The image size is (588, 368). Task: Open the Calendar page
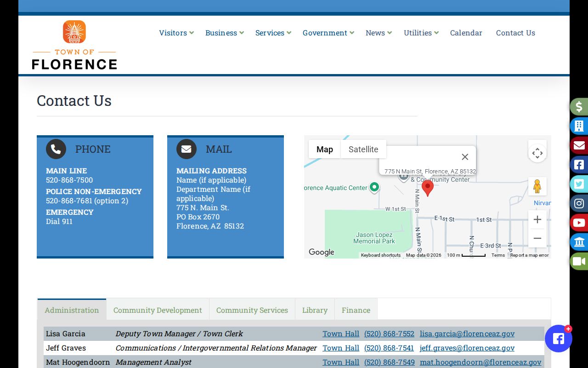click(466, 33)
